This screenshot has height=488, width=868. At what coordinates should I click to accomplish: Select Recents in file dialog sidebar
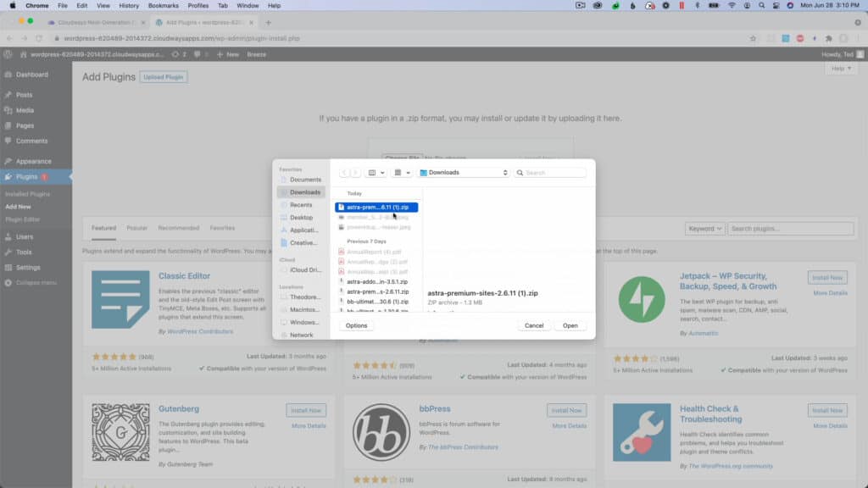[301, 205]
